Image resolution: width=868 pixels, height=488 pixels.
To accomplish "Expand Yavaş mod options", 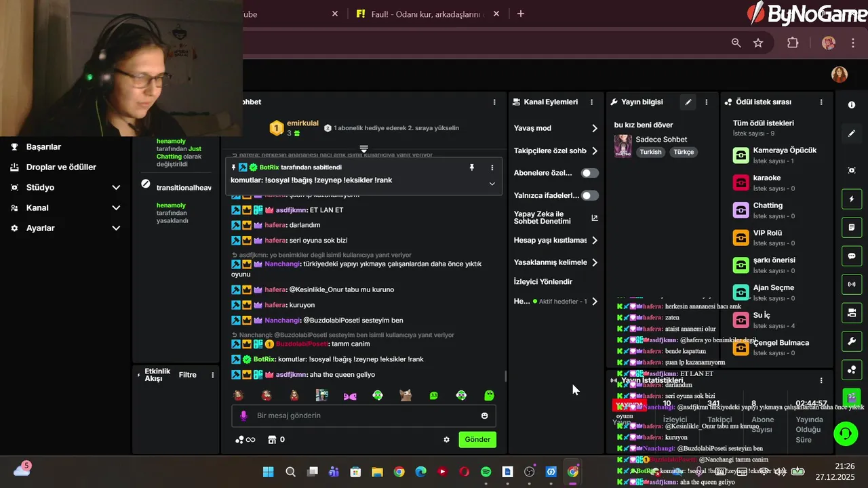I will pyautogui.click(x=595, y=128).
